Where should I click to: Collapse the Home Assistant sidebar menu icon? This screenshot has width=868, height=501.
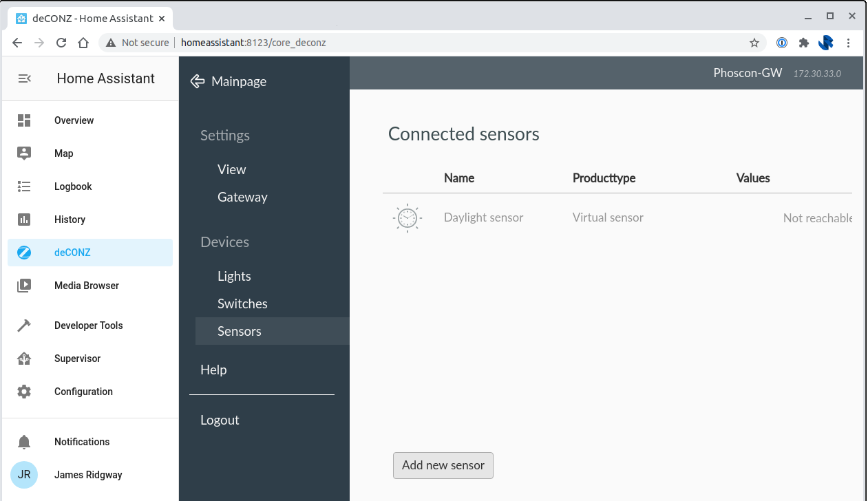point(24,78)
